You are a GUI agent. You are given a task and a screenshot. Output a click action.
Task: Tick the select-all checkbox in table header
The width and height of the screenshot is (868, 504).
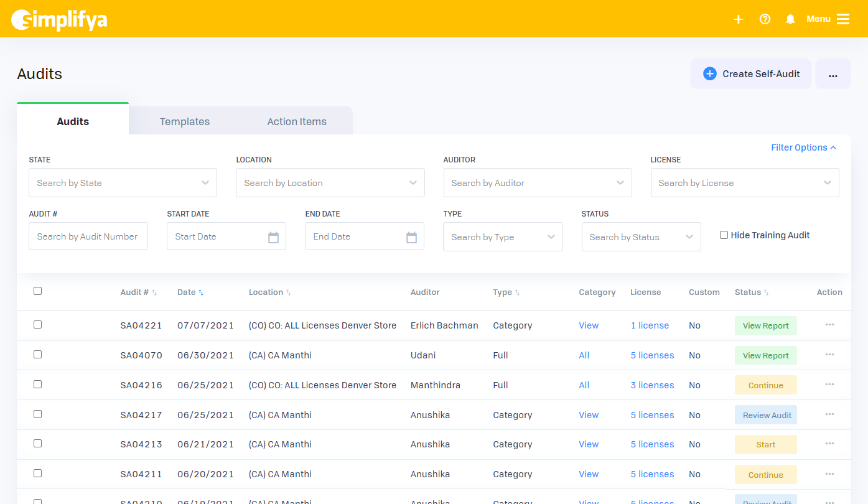(38, 291)
